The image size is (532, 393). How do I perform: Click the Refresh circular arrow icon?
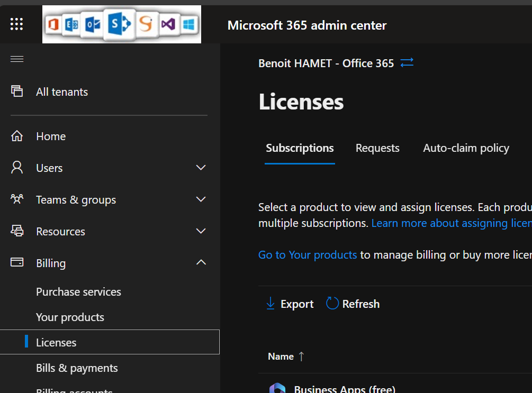[x=332, y=304]
